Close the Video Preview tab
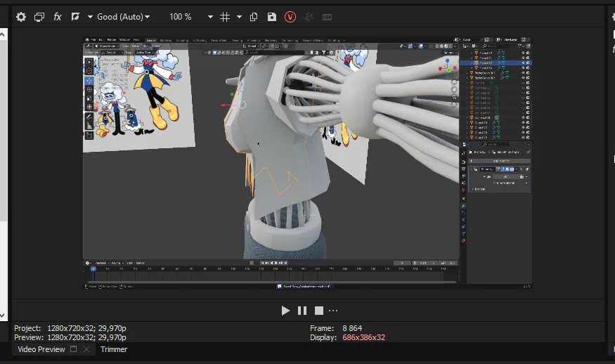This screenshot has height=364, width=615. pyautogui.click(x=86, y=349)
